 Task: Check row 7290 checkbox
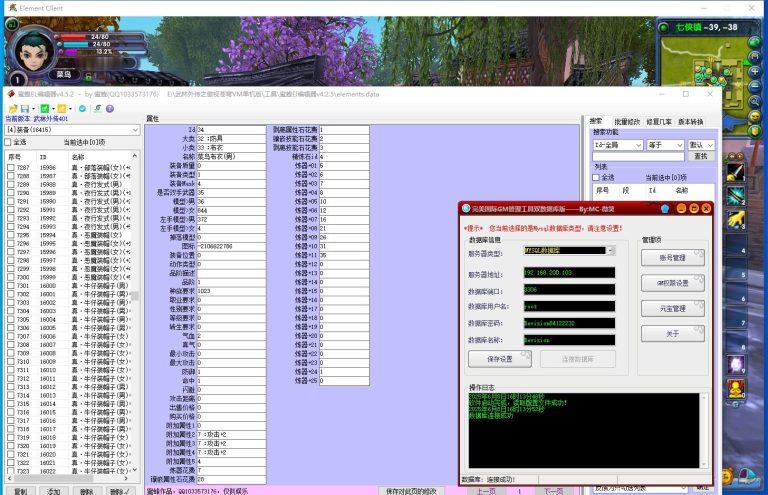click(x=11, y=193)
